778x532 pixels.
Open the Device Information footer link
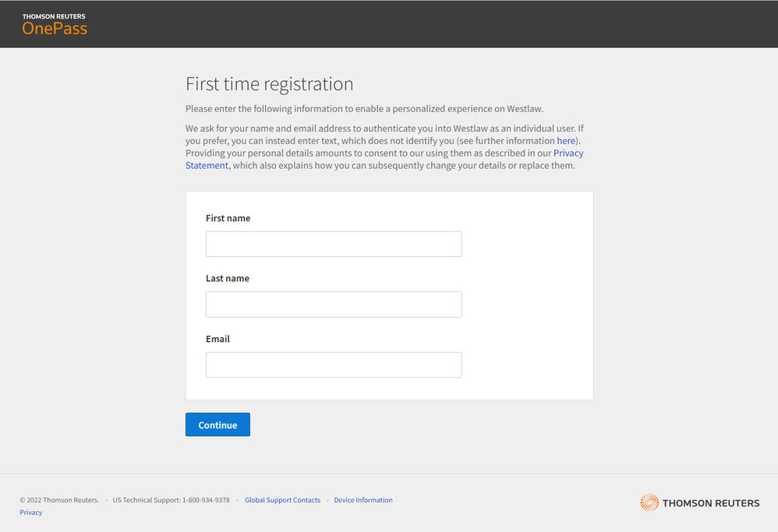tap(363, 500)
